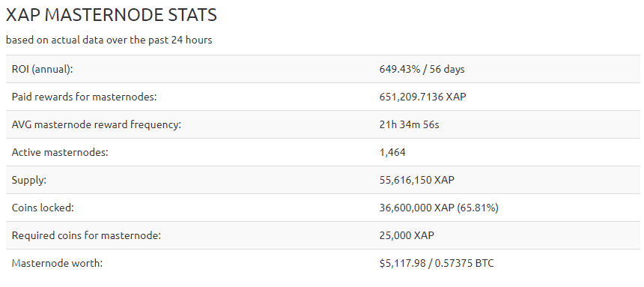Click the Coins locked label

click(x=43, y=208)
